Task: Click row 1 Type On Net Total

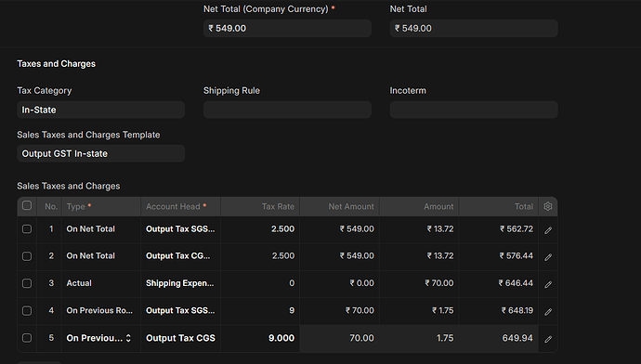Action: (x=91, y=228)
